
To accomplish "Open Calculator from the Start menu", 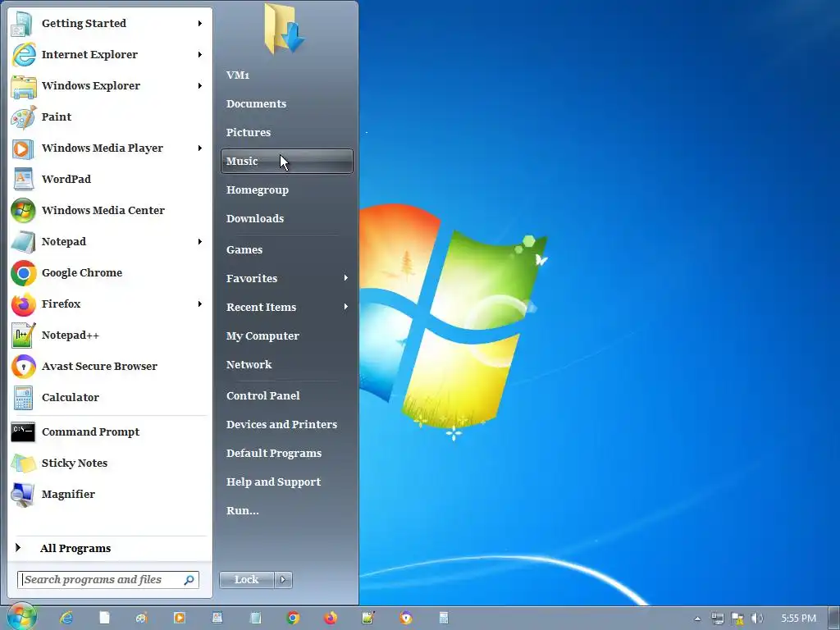I will (110, 398).
